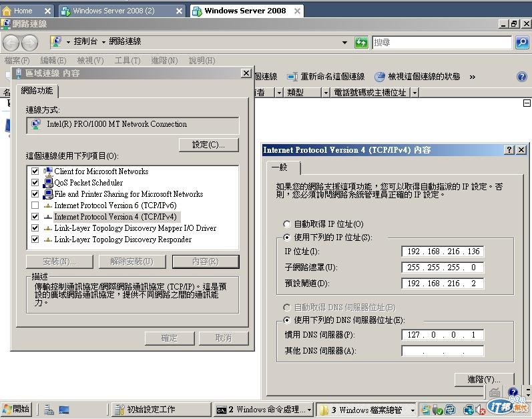
Task: Open the 進階(N) menu
Action: [x=165, y=61]
